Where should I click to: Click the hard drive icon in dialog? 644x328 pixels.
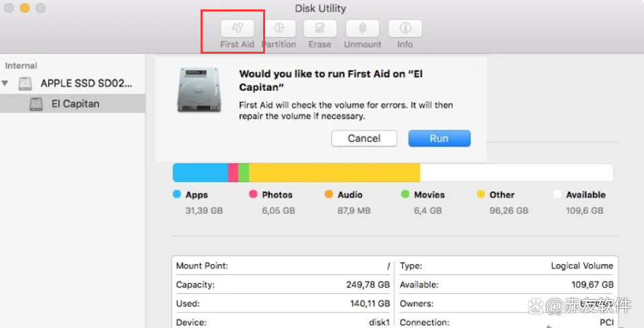point(199,89)
